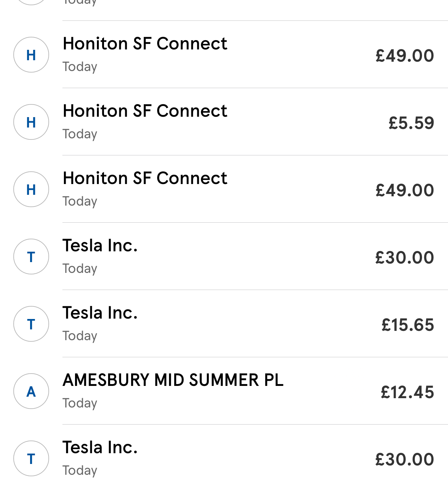Select the £12.45 amount
This screenshot has width=448, height=490.
pos(407,392)
